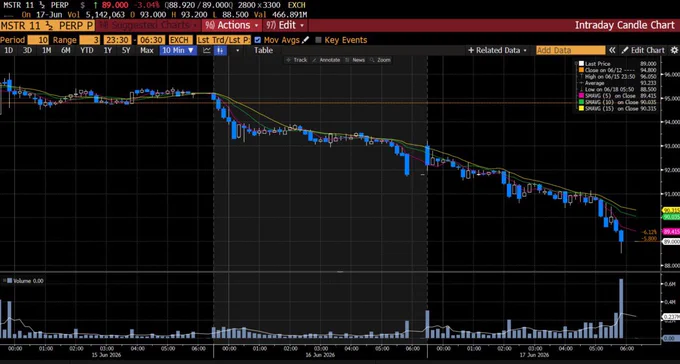The image size is (680, 364).
Task: Click the double-chevron collapse icon beside Add Data
Action: click(612, 50)
